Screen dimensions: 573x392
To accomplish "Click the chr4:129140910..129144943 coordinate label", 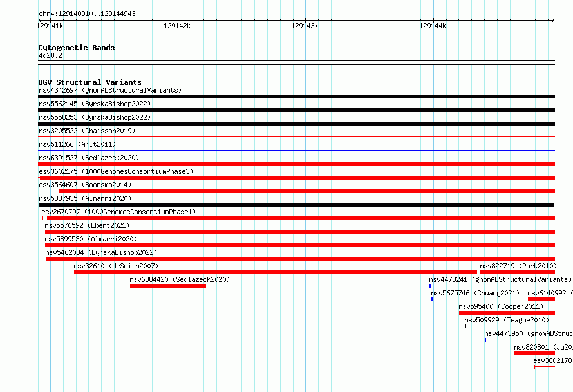I will tap(87, 14).
